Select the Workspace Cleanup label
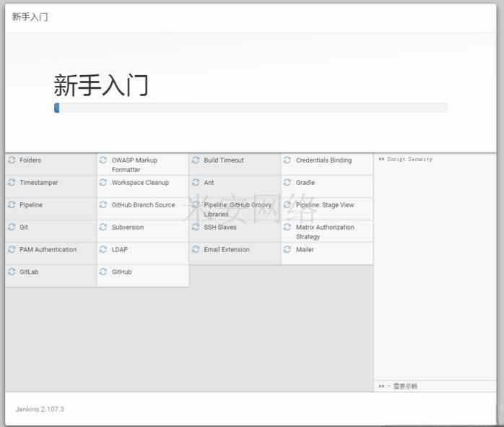Image resolution: width=504 pixels, height=427 pixels. (x=140, y=183)
